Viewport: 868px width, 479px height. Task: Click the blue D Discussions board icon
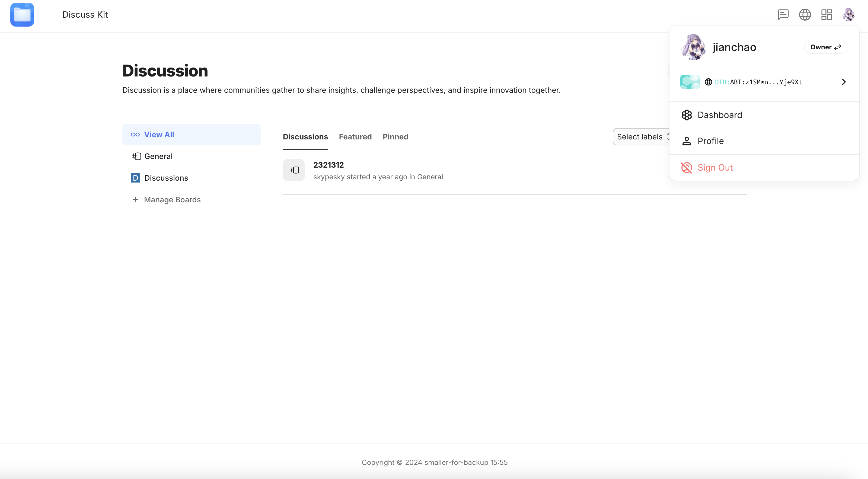tap(135, 178)
